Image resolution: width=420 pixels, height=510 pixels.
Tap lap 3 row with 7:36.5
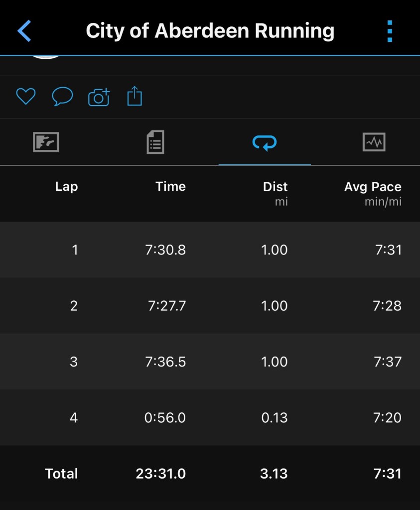click(210, 362)
